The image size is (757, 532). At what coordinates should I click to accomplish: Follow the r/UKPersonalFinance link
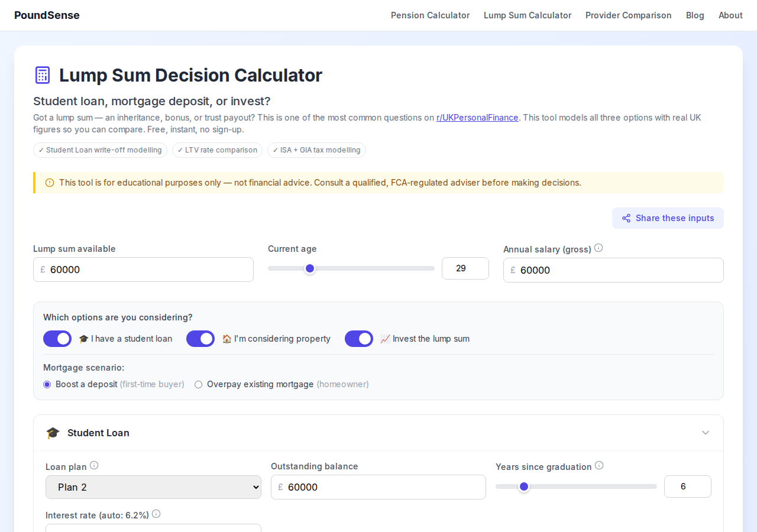pos(477,117)
